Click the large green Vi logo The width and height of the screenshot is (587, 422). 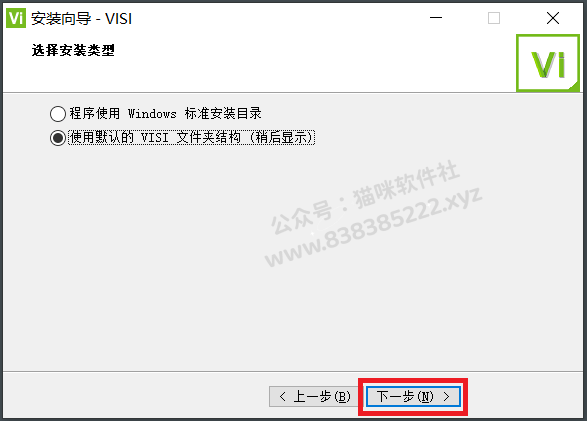pyautogui.click(x=548, y=63)
